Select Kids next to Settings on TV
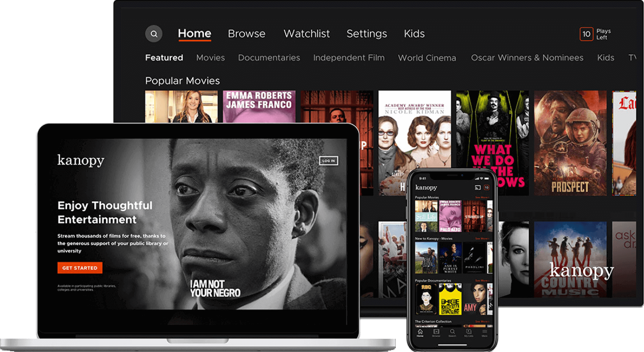Viewport: 644px width, 352px height. [x=414, y=34]
